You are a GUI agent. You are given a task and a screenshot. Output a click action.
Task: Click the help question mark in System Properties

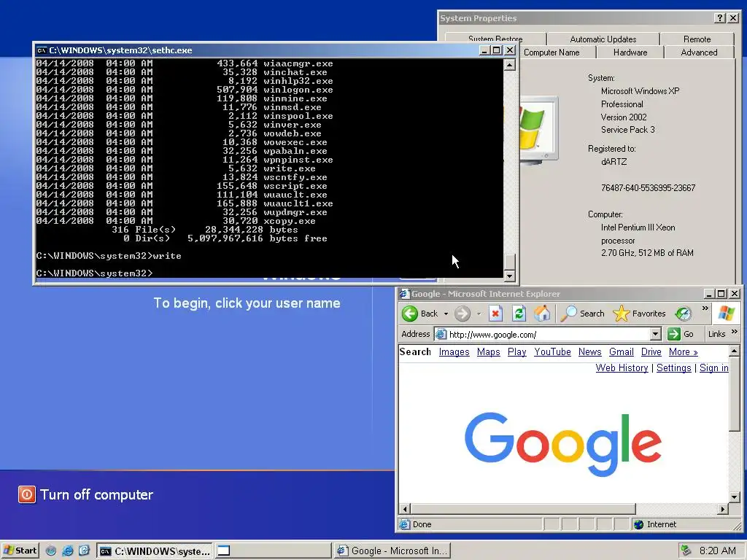coord(720,18)
